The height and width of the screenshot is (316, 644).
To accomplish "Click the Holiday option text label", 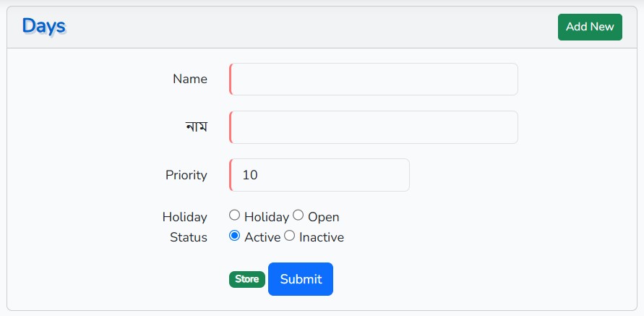I will pyautogui.click(x=266, y=217).
